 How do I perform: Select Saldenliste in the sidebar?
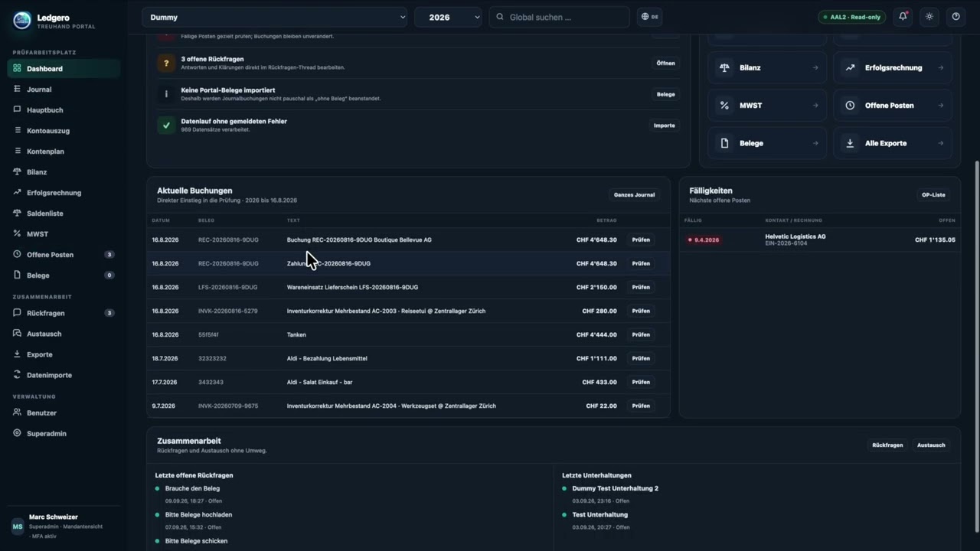[x=64, y=214]
